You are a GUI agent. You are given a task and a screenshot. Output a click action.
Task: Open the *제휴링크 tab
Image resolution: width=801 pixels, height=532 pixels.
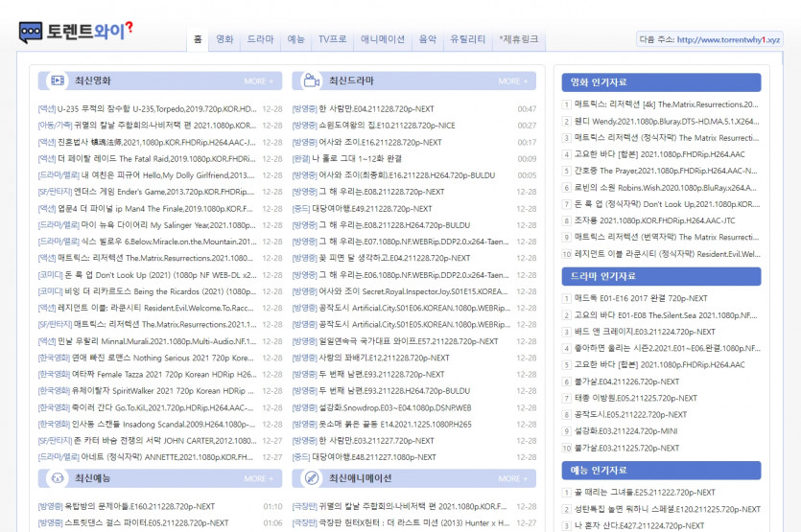(519, 40)
